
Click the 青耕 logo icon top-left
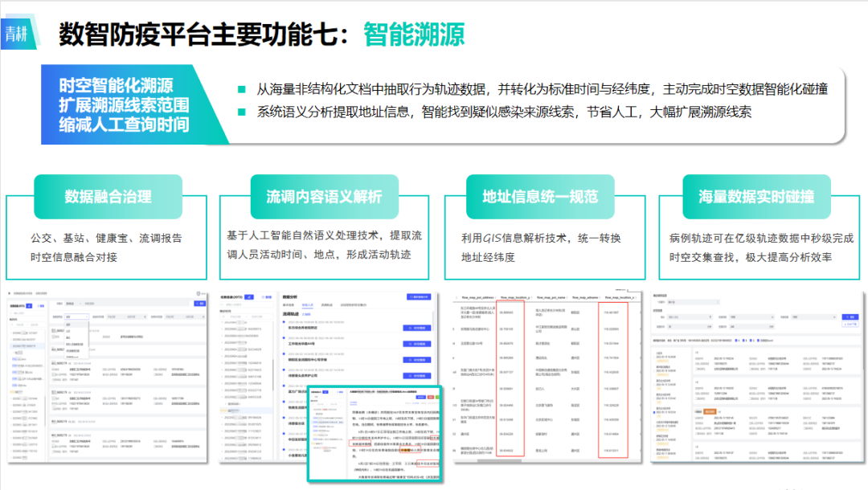coord(17,33)
